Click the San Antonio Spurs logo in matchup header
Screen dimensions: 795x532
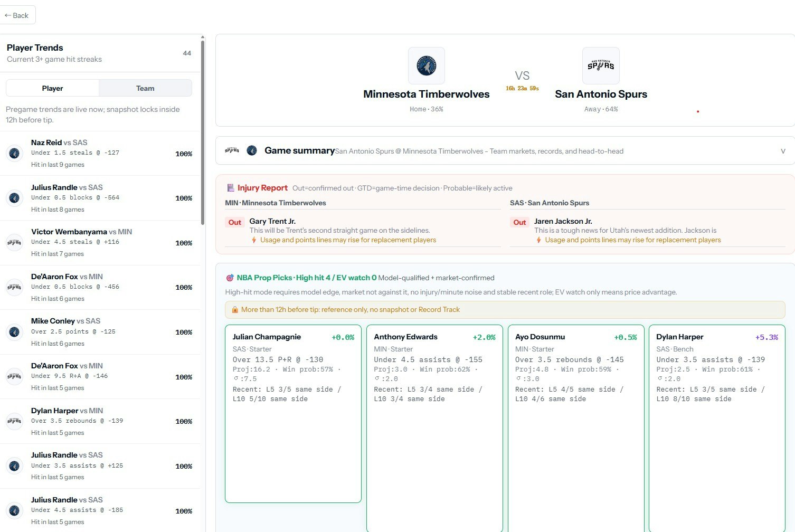click(x=601, y=66)
